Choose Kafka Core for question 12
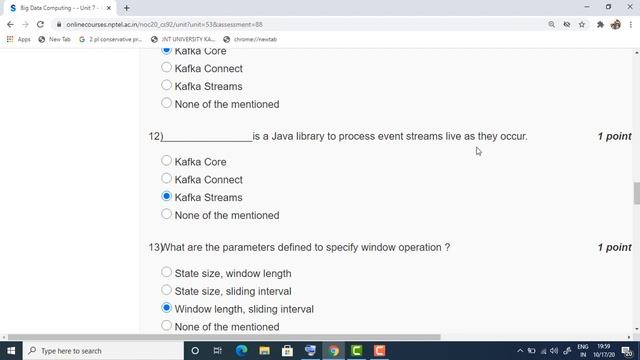Viewport: 640px width, 360px height. click(166, 161)
